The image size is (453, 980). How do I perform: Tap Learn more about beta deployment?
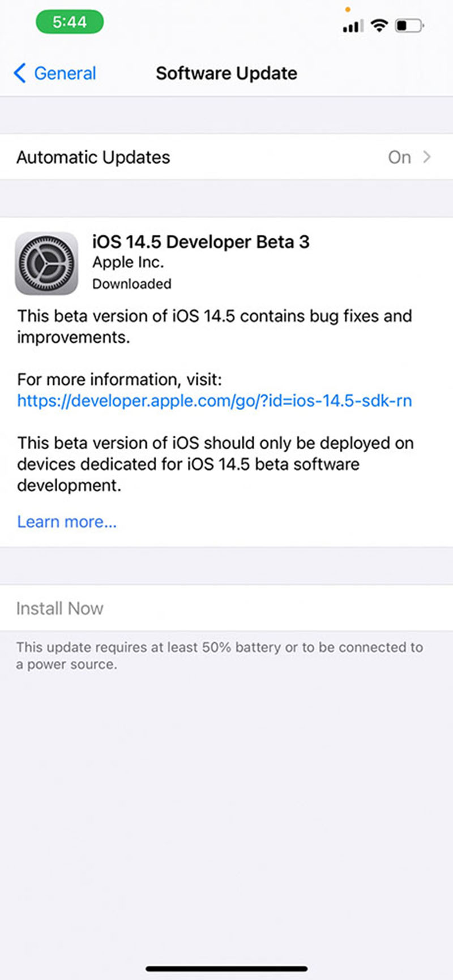click(66, 521)
